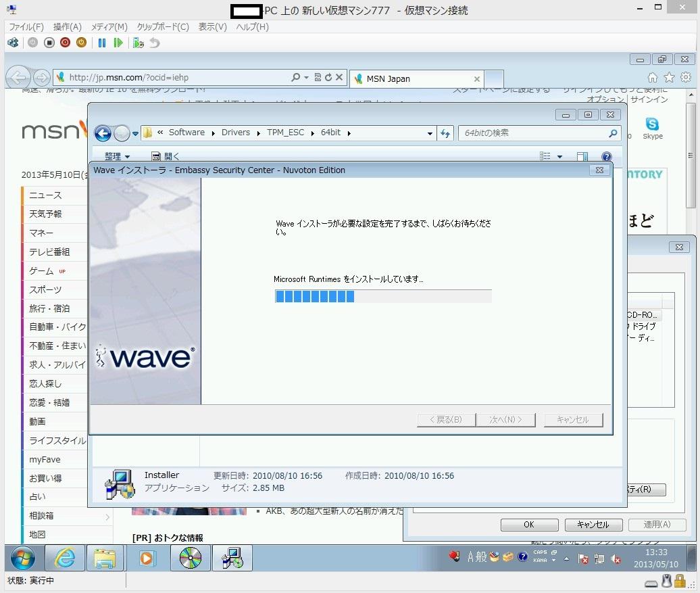Screen dimensions: 700x593
Task: Click OK in the settings dialog
Action: [x=529, y=525]
